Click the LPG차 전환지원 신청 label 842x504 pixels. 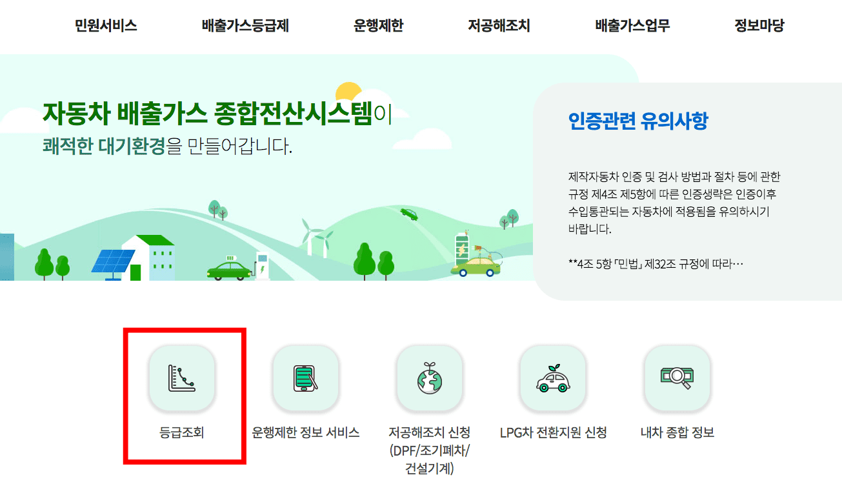pyautogui.click(x=554, y=432)
